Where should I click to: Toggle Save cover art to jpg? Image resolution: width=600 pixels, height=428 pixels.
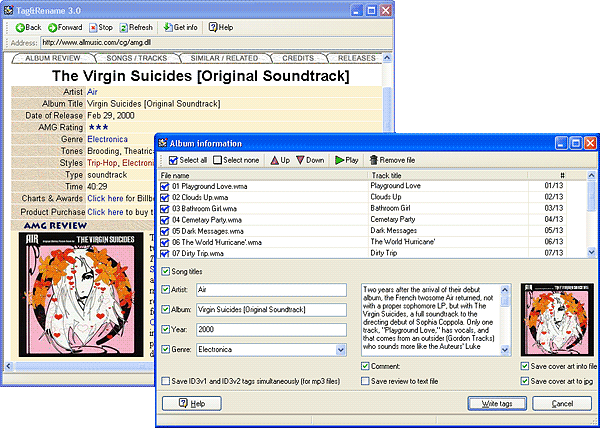click(x=525, y=381)
